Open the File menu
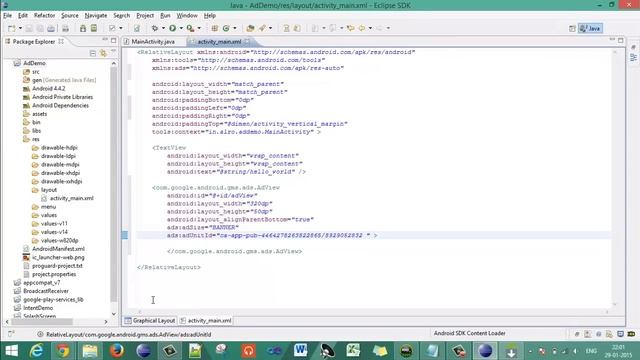Viewport: 640px width, 360px height. pyautogui.click(x=7, y=16)
